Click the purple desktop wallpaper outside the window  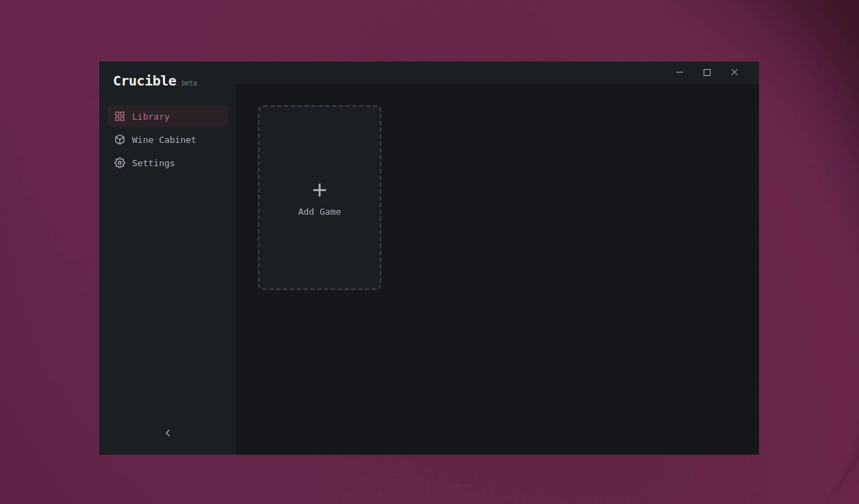(48, 274)
